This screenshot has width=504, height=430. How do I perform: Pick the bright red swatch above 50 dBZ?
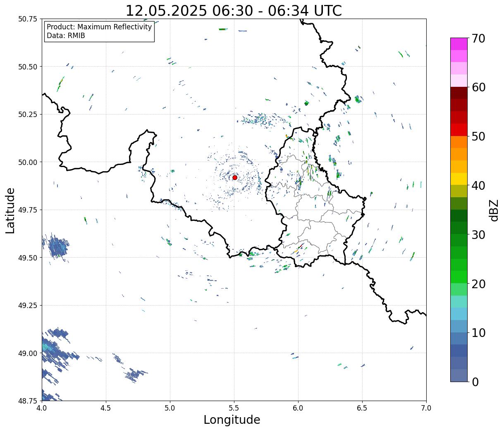pyautogui.click(x=459, y=129)
